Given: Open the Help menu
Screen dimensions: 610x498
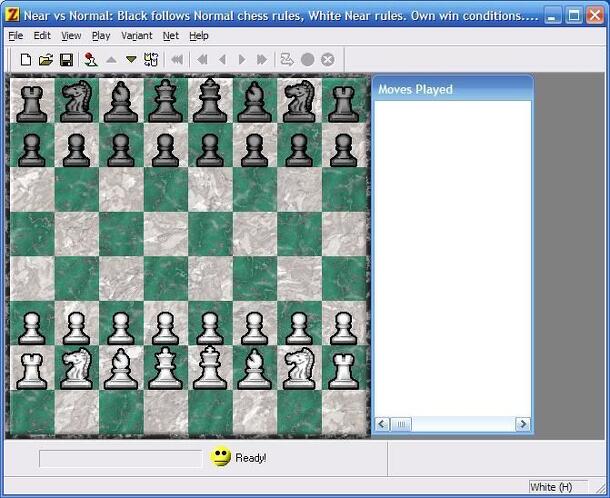Looking at the screenshot, I should point(199,35).
